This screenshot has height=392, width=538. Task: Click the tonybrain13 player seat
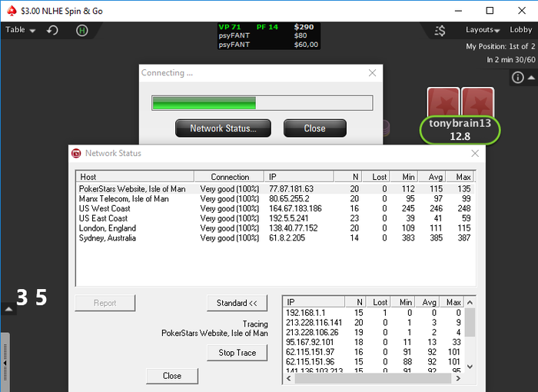460,130
